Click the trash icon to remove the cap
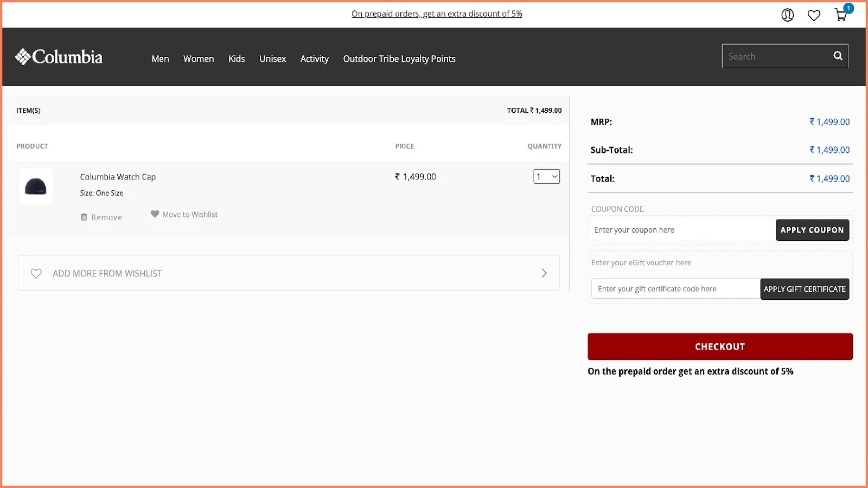Image resolution: width=868 pixels, height=488 pixels. (x=84, y=216)
